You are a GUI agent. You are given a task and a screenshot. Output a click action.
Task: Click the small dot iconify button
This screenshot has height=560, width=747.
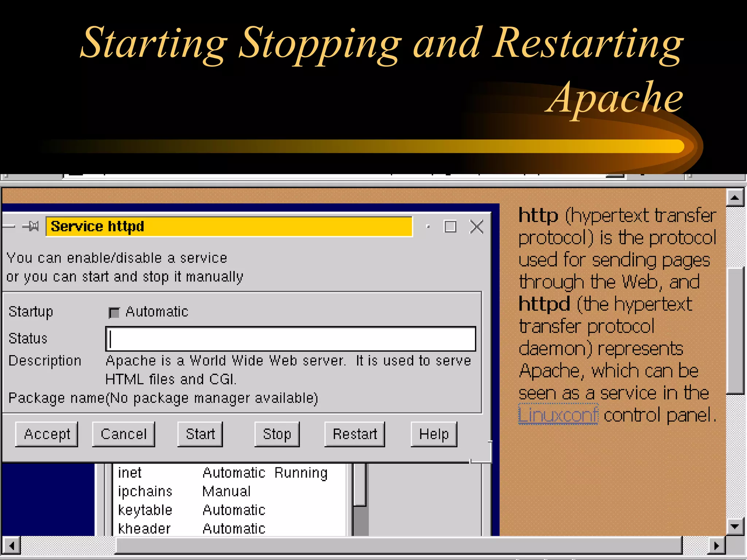tap(428, 227)
